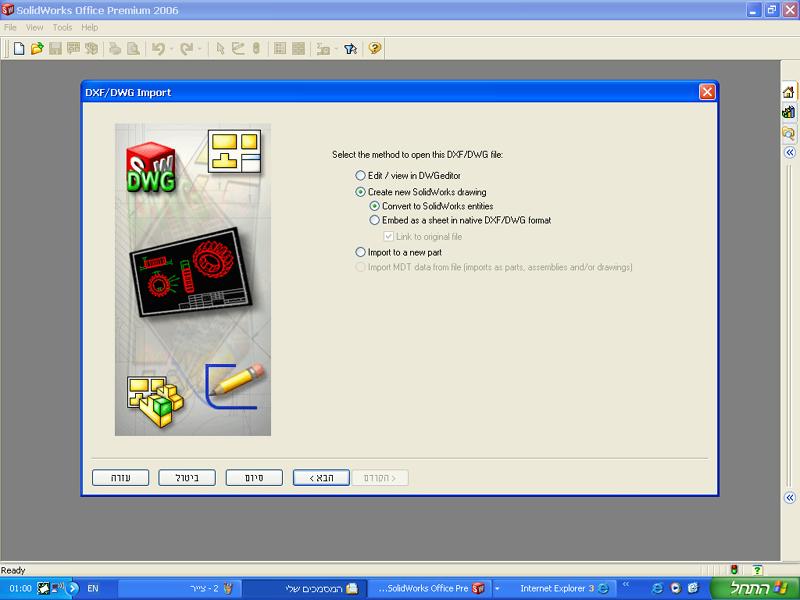Open the Design Library task pane icon
This screenshot has height=600, width=800.
pos(788,113)
